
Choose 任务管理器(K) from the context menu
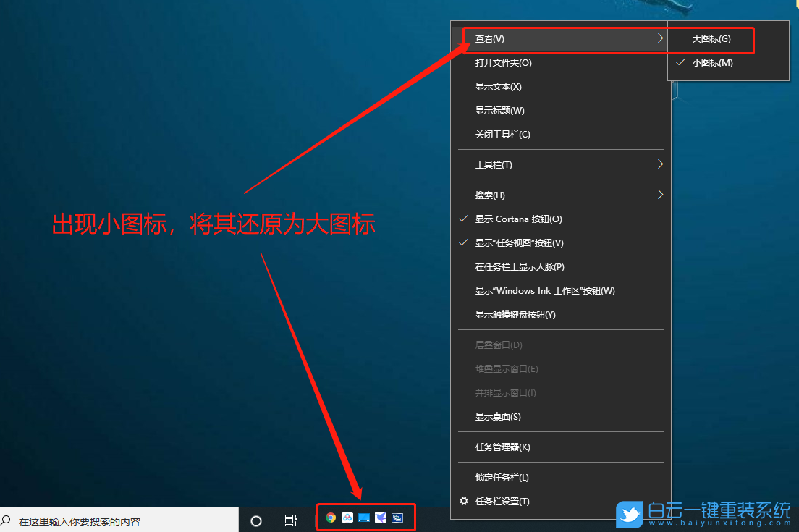[x=502, y=447]
